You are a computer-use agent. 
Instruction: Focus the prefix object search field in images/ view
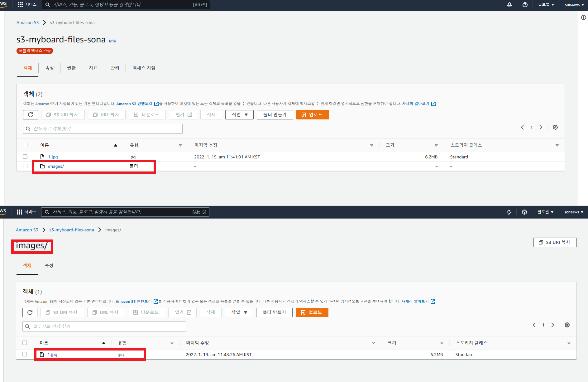(104, 326)
